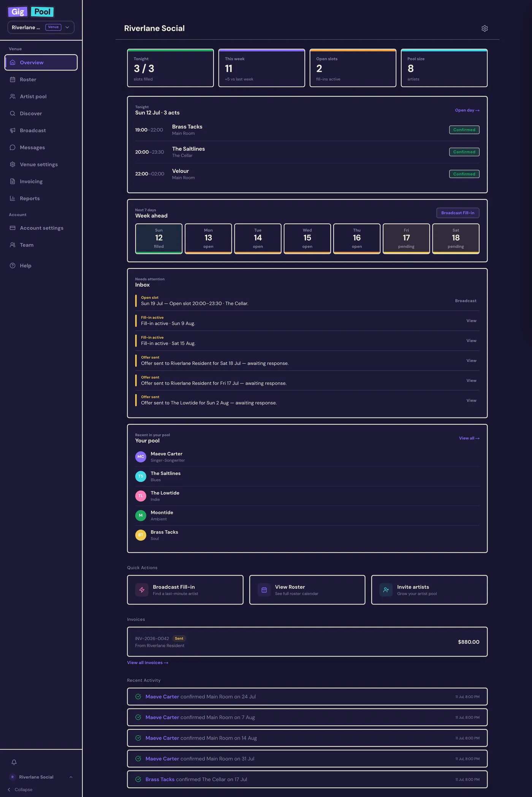This screenshot has width=532, height=797.
Task: Click View for Sat 18 Jul offer
Action: pyautogui.click(x=471, y=361)
